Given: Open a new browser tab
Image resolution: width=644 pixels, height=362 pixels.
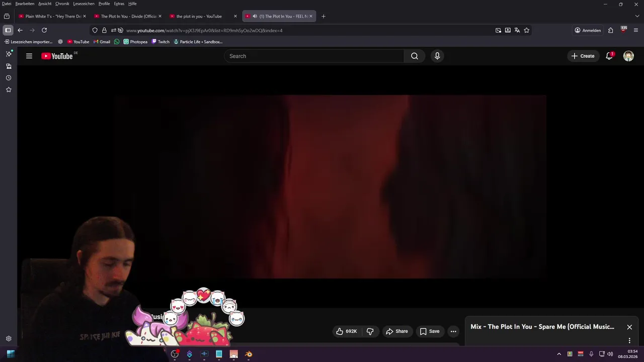Looking at the screenshot, I should tap(323, 16).
